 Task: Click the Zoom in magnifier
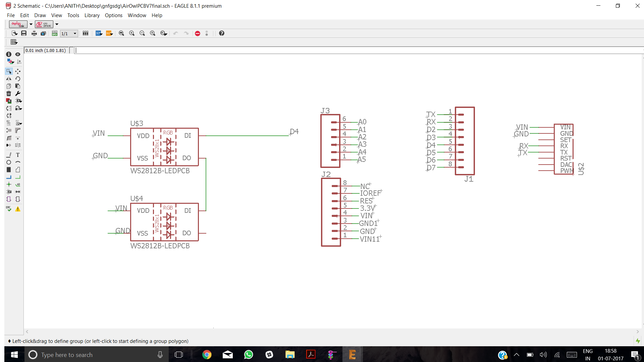pyautogui.click(x=132, y=33)
